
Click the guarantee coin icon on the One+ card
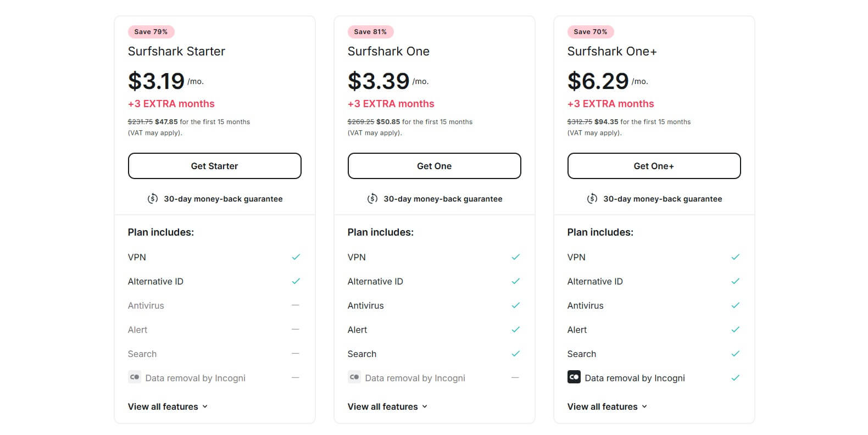click(x=592, y=198)
